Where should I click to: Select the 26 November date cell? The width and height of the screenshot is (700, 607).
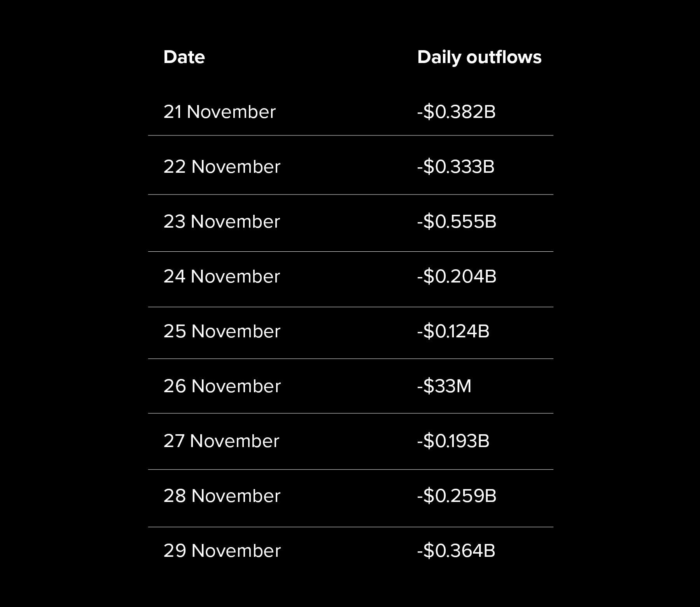coord(222,386)
